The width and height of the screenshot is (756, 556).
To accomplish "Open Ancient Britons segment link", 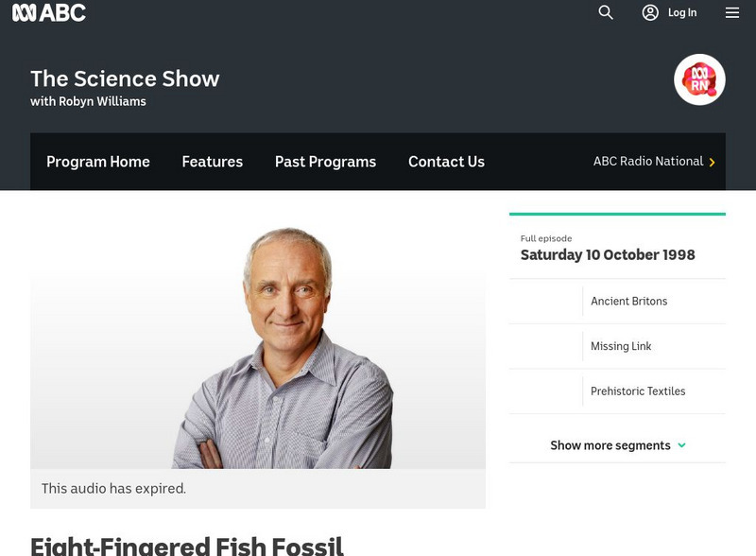I will (x=628, y=302).
